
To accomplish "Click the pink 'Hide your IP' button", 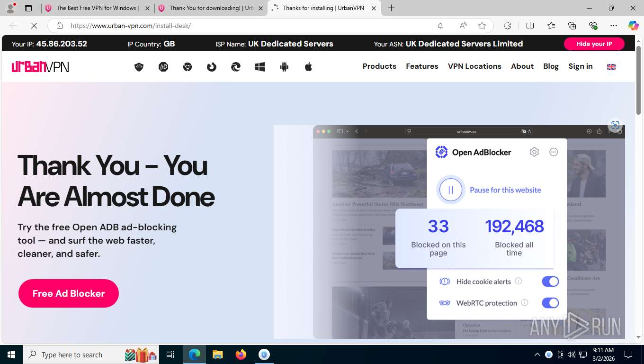I will tap(594, 44).
